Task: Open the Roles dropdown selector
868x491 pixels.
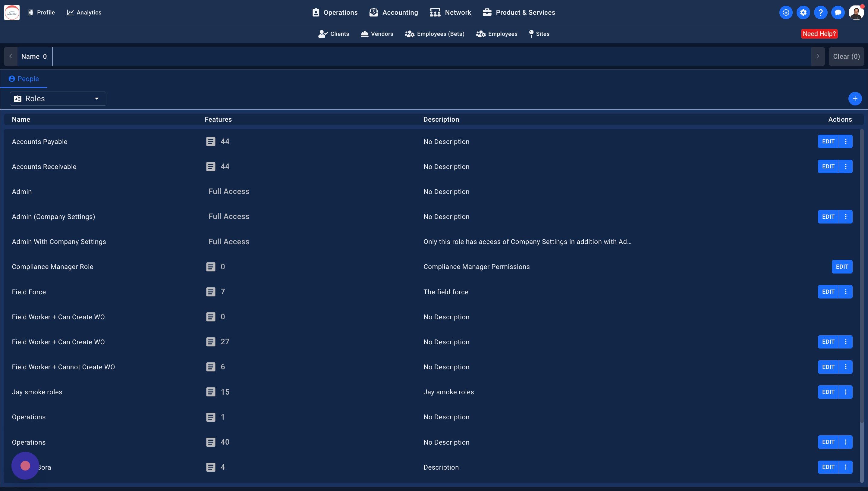Action: click(x=58, y=99)
